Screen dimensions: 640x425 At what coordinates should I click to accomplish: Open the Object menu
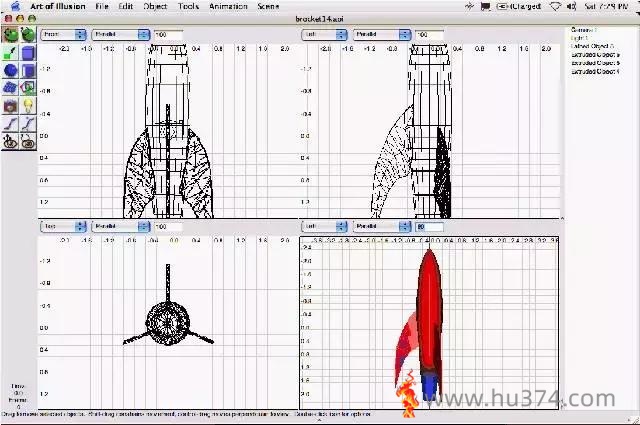(155, 7)
